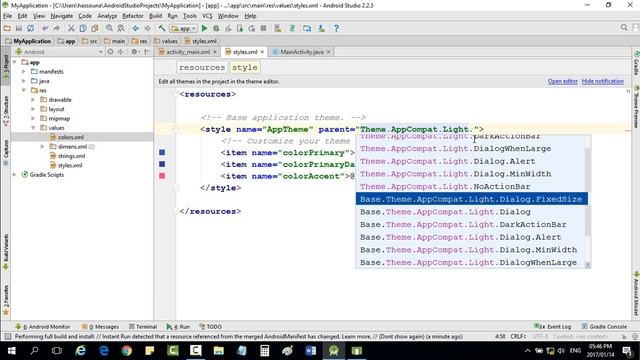Click the Stop square icon

point(264,29)
